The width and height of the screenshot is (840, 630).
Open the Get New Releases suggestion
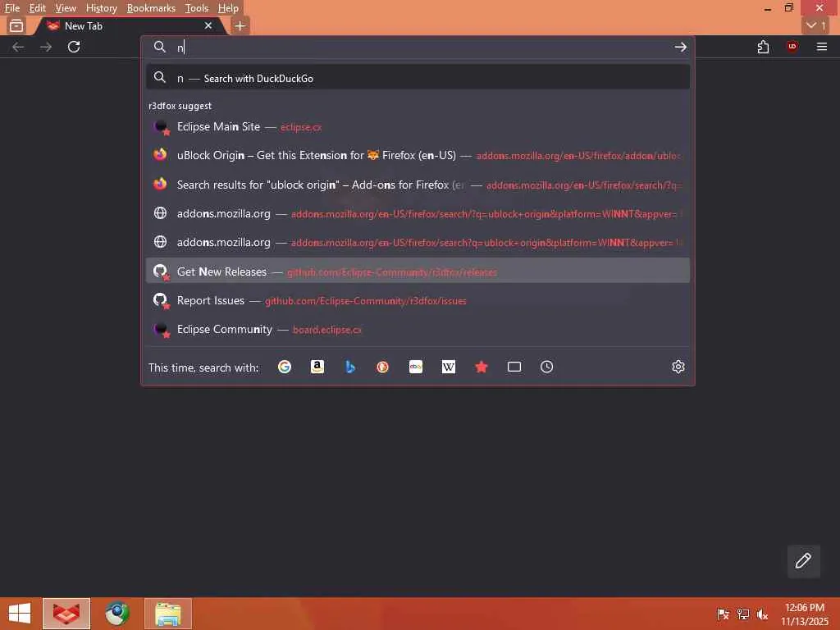418,271
